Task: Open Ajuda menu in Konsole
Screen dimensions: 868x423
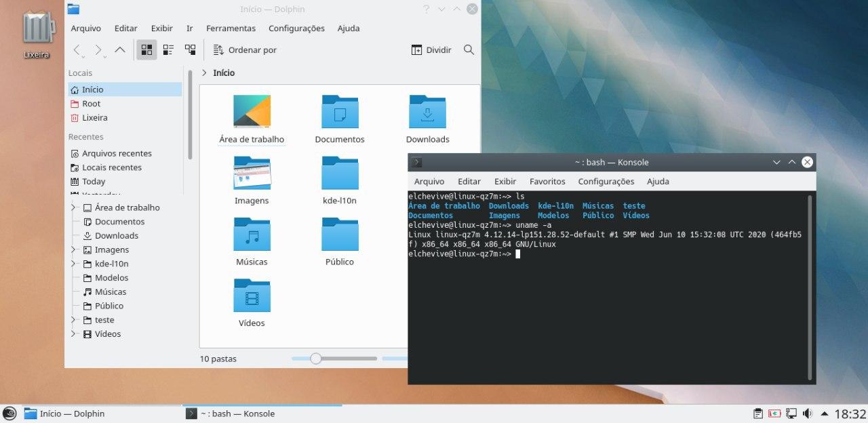Action: pyautogui.click(x=658, y=181)
